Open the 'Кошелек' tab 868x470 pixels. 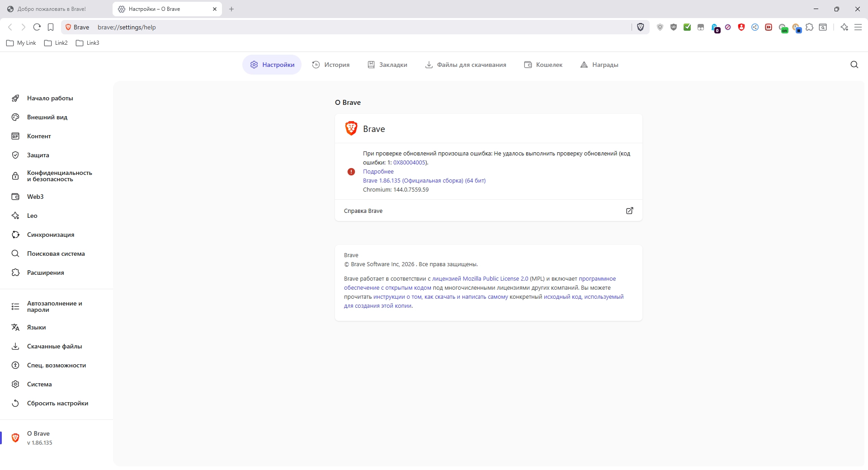543,65
